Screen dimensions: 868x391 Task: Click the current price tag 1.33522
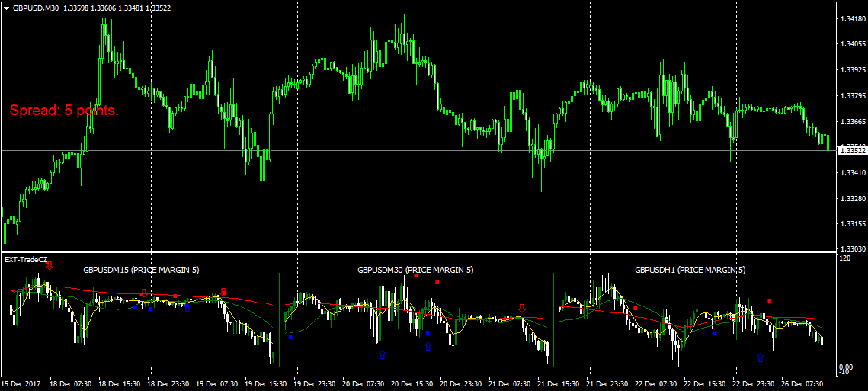[x=851, y=150]
